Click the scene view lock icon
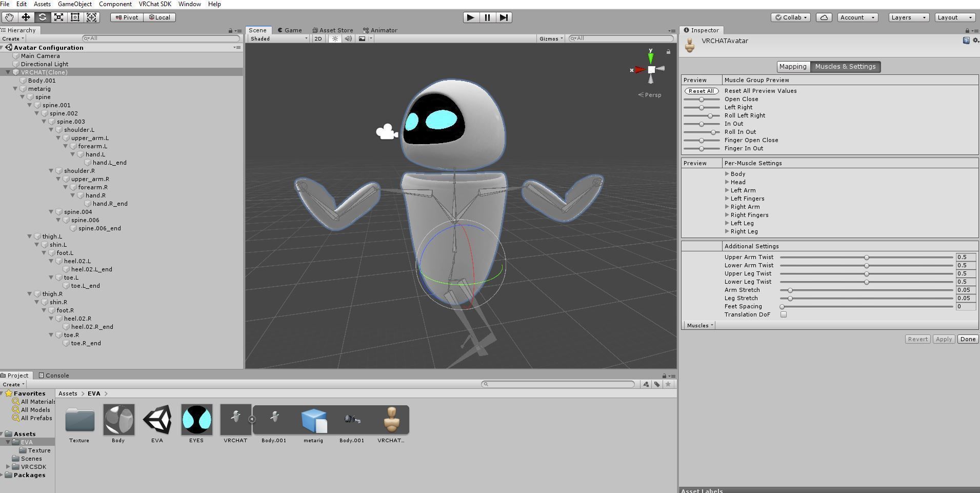This screenshot has height=493, width=980. tap(668, 52)
